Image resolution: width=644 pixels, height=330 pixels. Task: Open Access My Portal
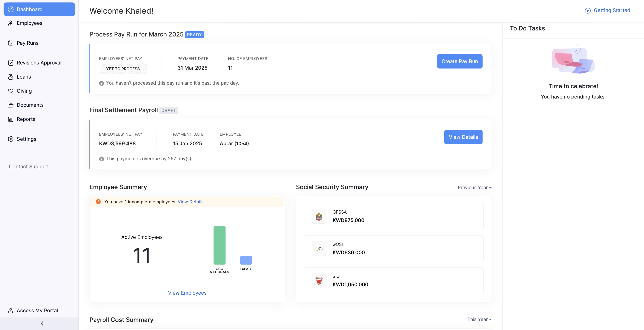(x=37, y=311)
